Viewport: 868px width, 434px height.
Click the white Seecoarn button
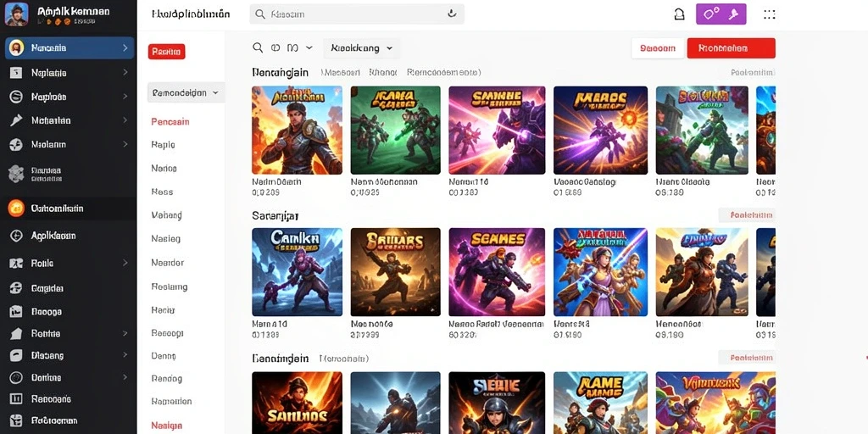(x=658, y=48)
